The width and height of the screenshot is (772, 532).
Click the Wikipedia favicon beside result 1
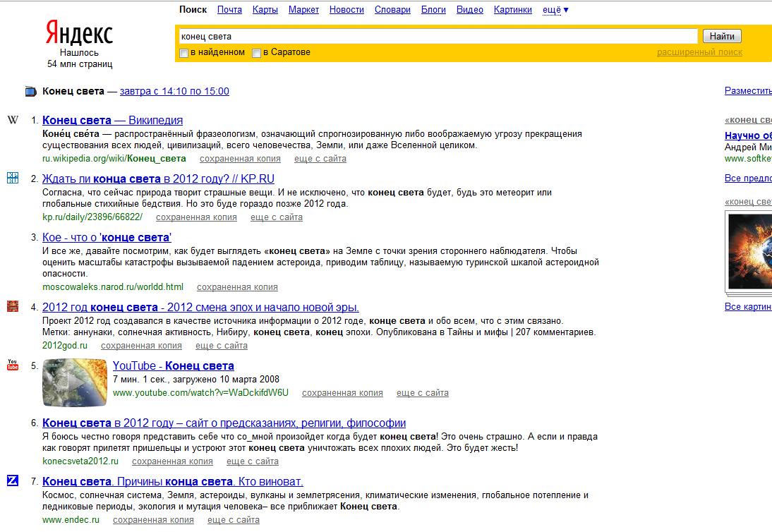point(13,120)
